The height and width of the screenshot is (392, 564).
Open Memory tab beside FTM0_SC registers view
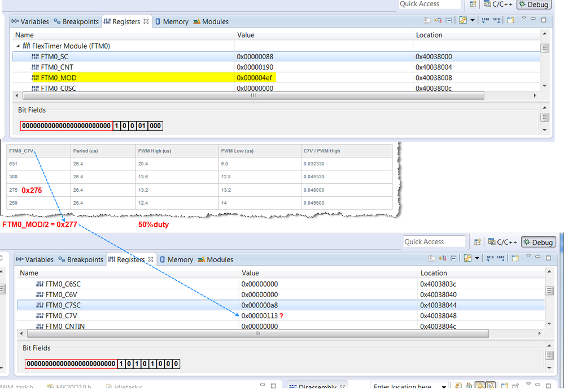172,21
